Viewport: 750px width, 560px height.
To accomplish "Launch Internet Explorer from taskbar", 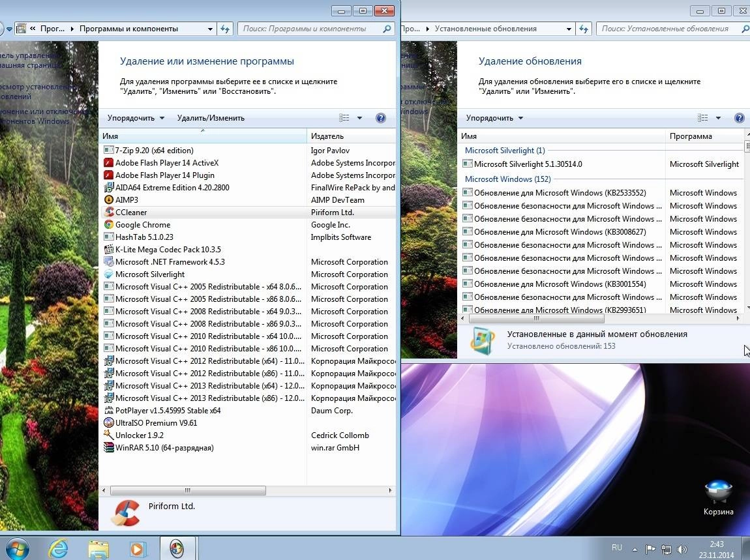I will point(58,548).
